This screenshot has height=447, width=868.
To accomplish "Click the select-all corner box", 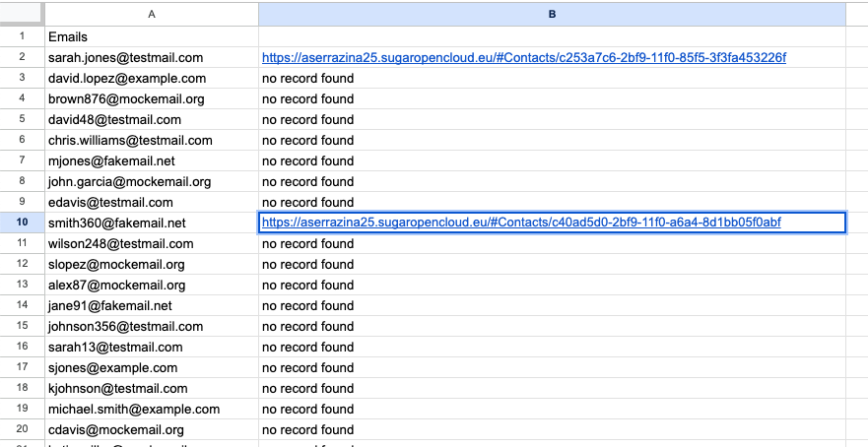I will (21, 14).
